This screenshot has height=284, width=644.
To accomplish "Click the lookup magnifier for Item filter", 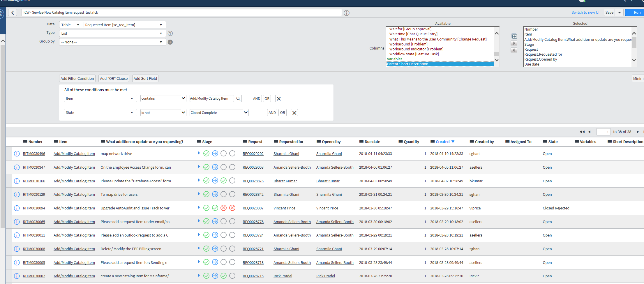I will 238,99.
